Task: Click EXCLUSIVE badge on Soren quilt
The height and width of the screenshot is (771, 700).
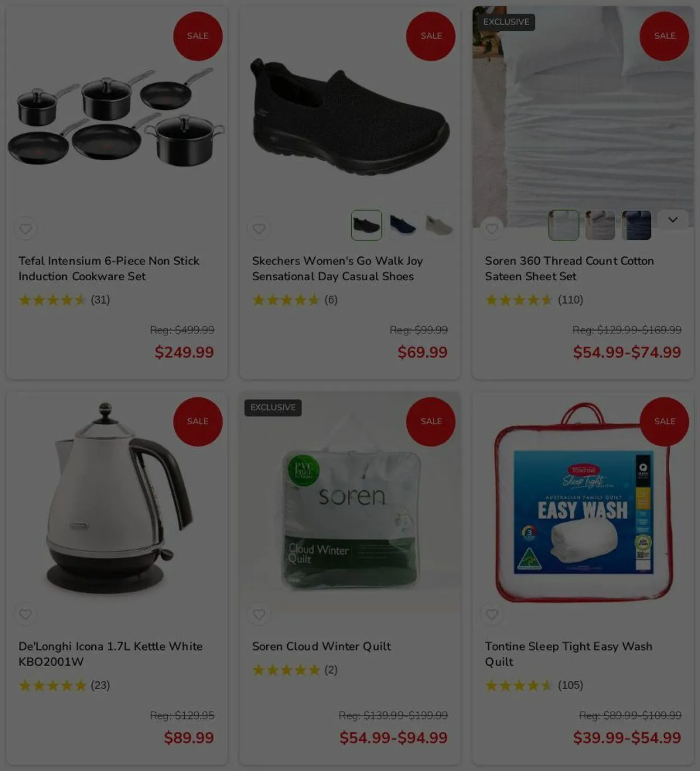Action: [x=273, y=407]
